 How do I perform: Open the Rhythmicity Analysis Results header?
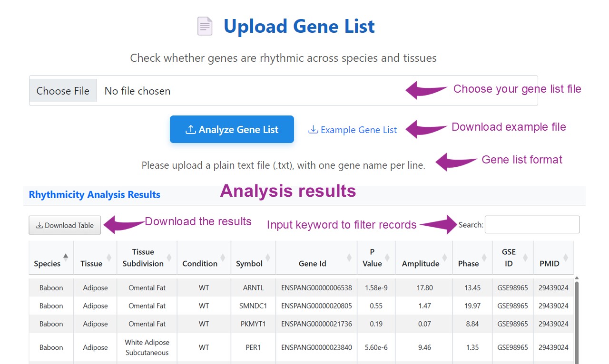pos(95,195)
